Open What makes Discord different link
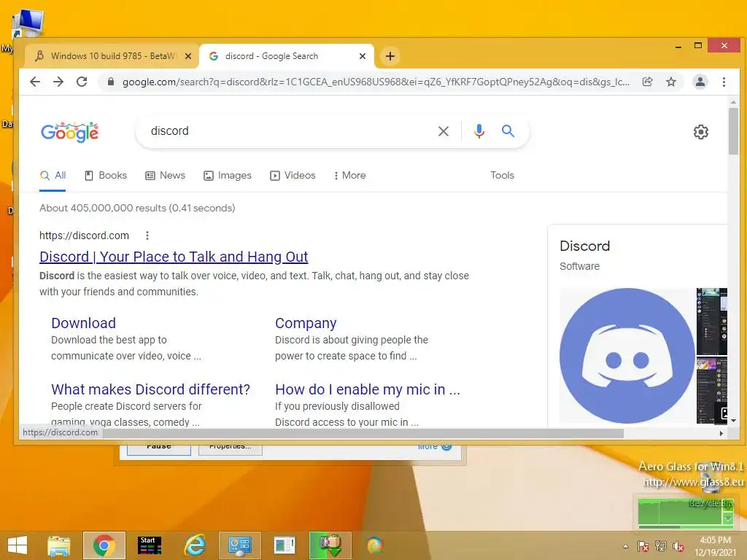The image size is (747, 560). (x=150, y=389)
